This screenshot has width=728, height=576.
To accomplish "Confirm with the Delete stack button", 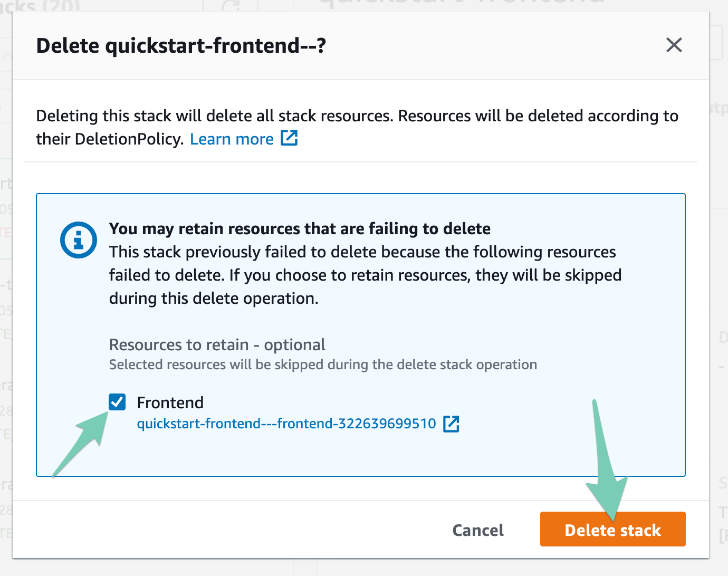I will pos(612,529).
